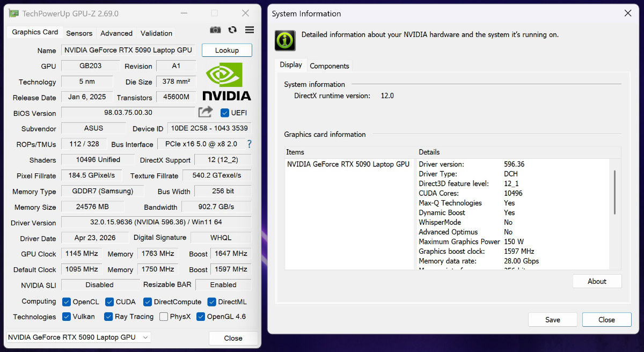The height and width of the screenshot is (352, 644).
Task: Open the GPU-Z hamburger menu
Action: (250, 31)
